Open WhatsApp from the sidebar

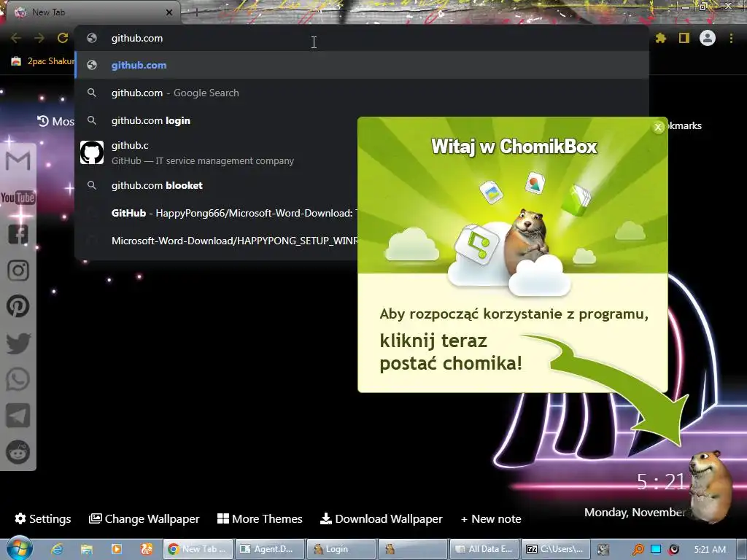pos(18,379)
